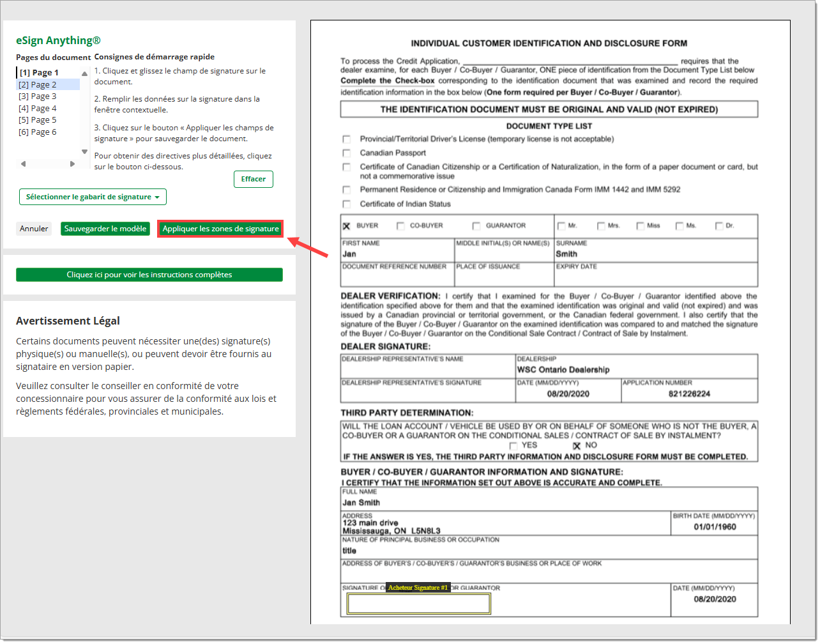Check the Miss title checkbox
This screenshot has height=644, width=820.
coord(641,226)
